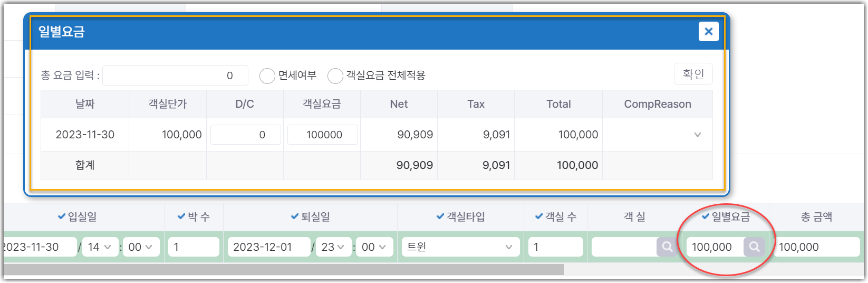Expand the CompReason dropdown

click(658, 135)
